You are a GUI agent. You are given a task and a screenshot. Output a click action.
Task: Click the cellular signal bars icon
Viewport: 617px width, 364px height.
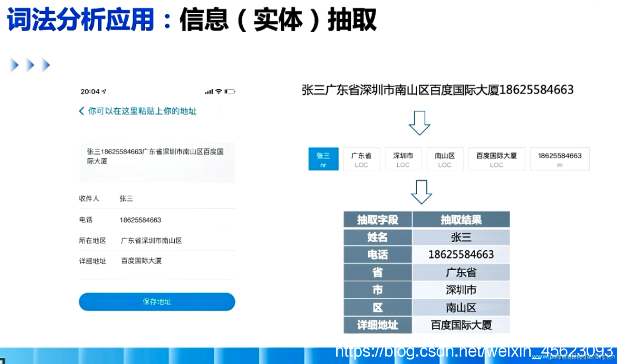(x=209, y=91)
